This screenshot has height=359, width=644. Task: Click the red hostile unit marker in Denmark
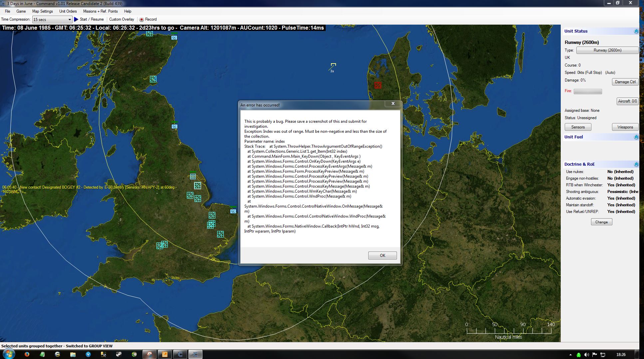tap(378, 85)
